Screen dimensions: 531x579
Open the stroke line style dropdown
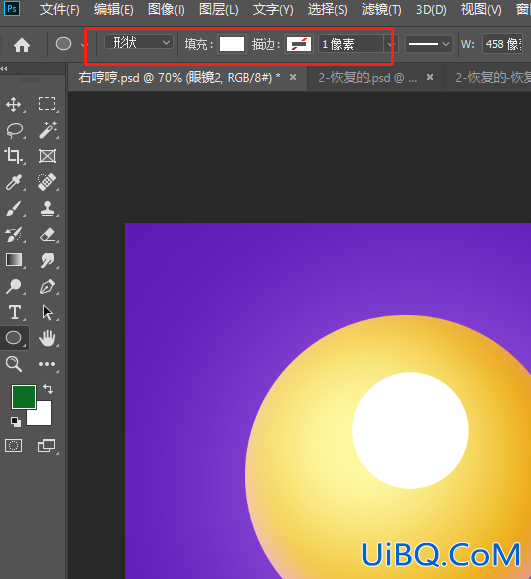(429, 44)
